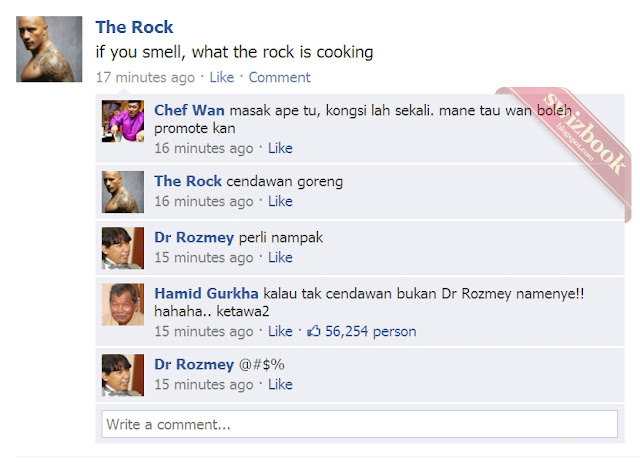Click Dr Rozmey's avatar beside 'perli nampak'
The height and width of the screenshot is (468, 640).
(x=123, y=248)
